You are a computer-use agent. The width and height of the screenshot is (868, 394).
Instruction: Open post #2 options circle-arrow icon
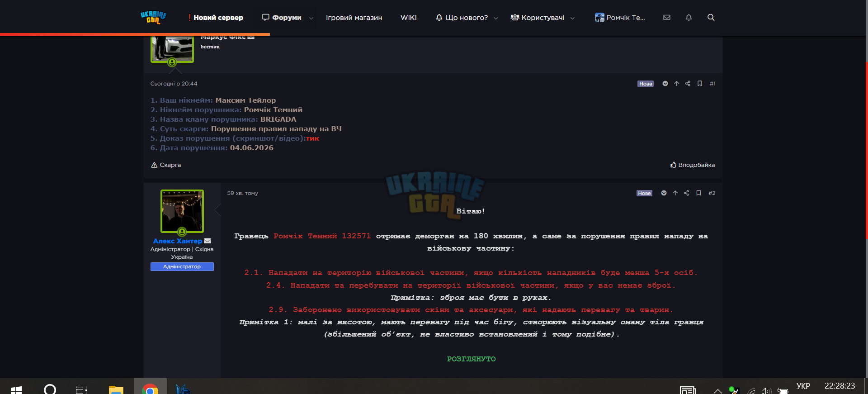664,193
